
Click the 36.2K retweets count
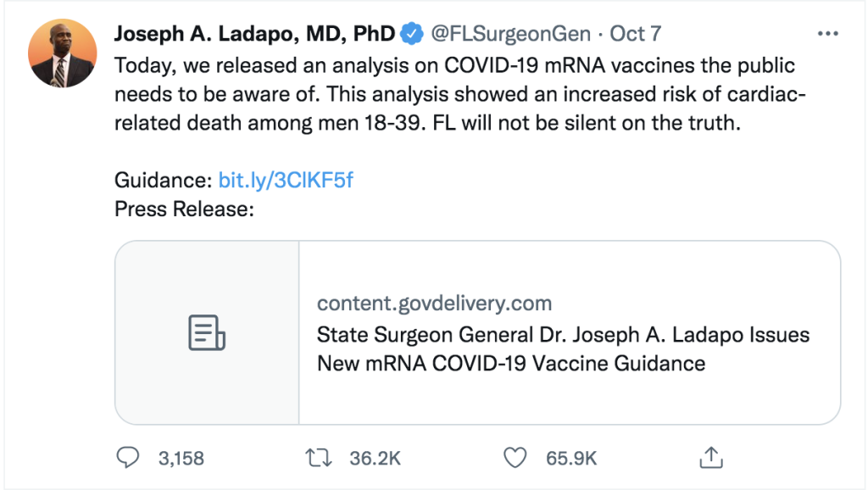[375, 459]
